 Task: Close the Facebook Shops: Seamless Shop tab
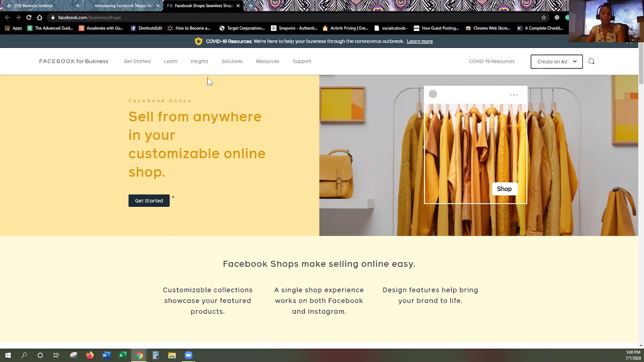pyautogui.click(x=238, y=6)
